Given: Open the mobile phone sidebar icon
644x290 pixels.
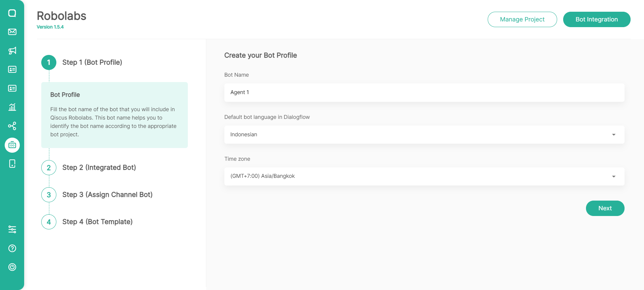Looking at the screenshot, I should (x=12, y=164).
